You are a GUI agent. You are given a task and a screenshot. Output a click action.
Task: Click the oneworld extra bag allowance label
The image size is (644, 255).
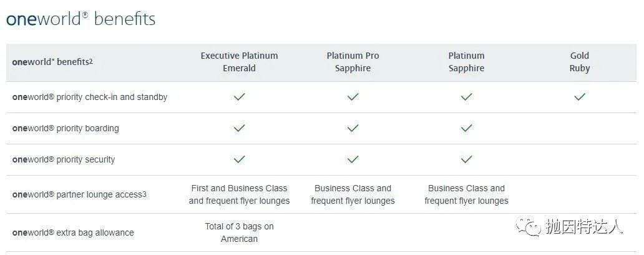(x=73, y=232)
